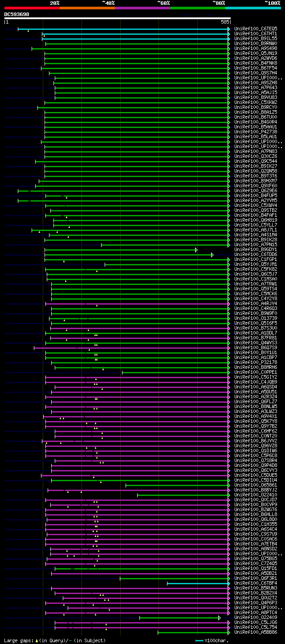Select label UniRef100_Q6Z9E6
Image resolution: width=285 pixels, height=644 pixels.
[x=256, y=190]
